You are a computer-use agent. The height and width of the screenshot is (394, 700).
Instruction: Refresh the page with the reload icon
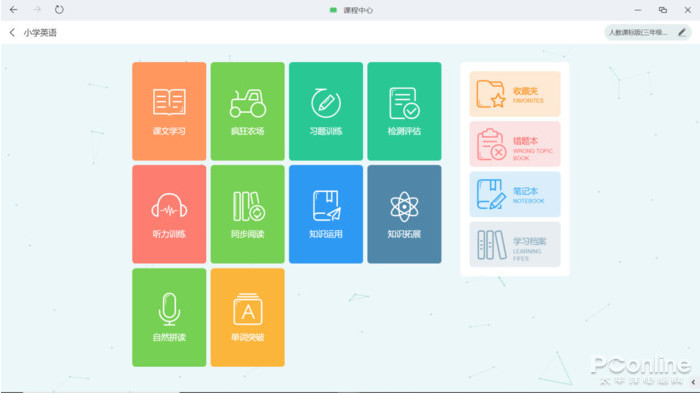(x=59, y=9)
